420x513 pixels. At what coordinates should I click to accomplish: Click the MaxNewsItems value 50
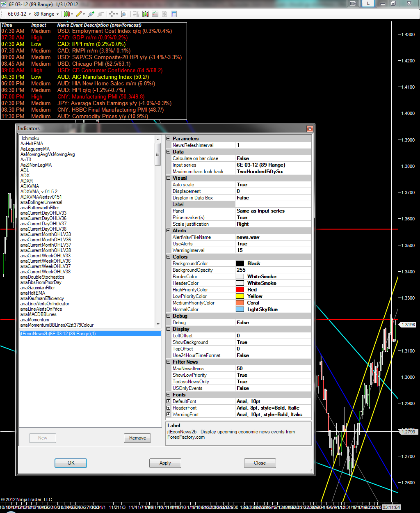click(x=273, y=369)
